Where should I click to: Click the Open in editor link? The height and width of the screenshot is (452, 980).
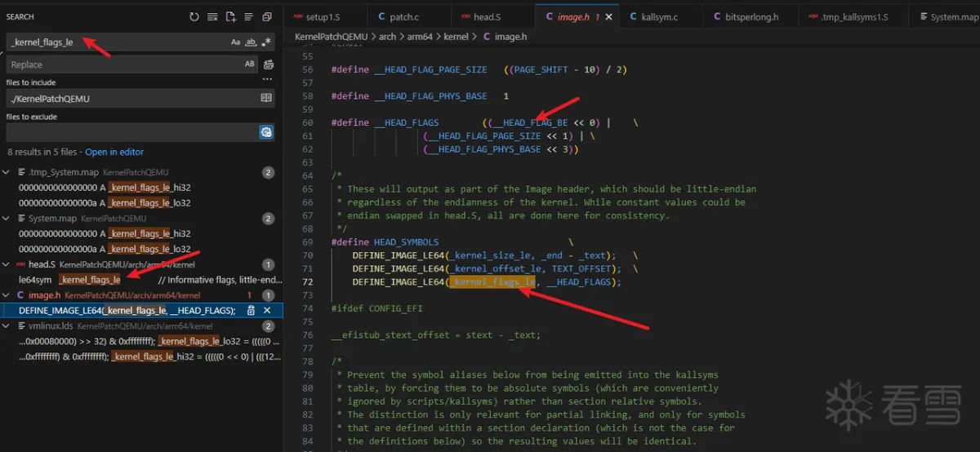(114, 152)
